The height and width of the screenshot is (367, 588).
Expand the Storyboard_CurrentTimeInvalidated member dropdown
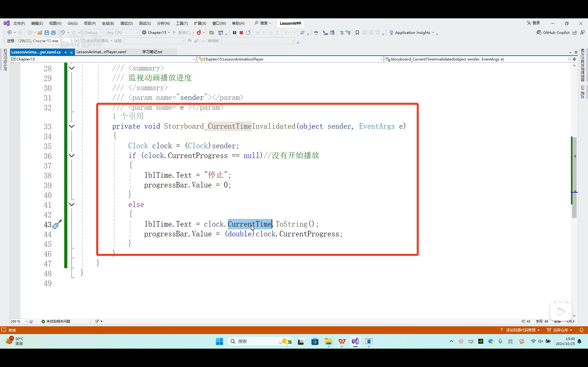point(569,59)
